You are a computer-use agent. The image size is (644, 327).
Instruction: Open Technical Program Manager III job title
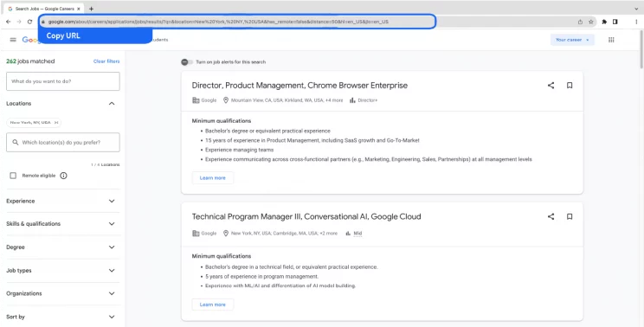click(x=306, y=216)
